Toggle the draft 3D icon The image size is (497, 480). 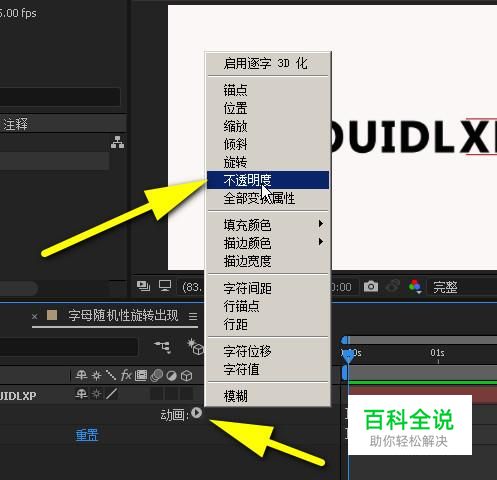coord(196,347)
